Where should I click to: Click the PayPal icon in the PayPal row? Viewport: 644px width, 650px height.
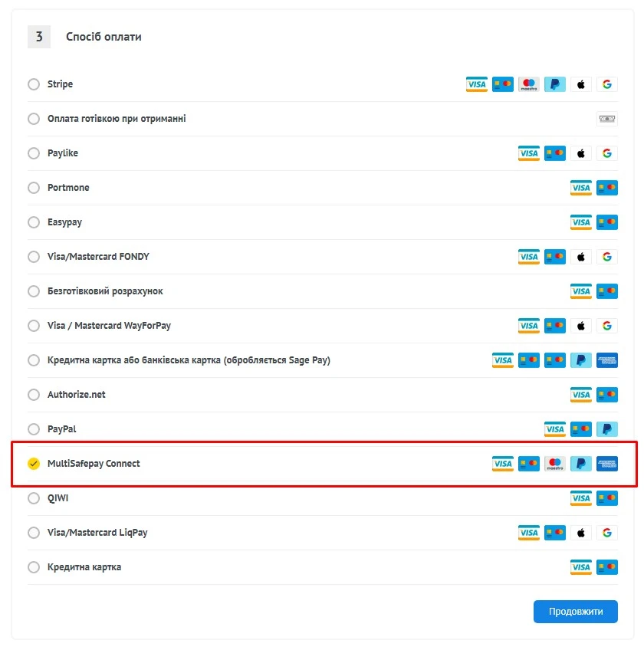coord(606,429)
